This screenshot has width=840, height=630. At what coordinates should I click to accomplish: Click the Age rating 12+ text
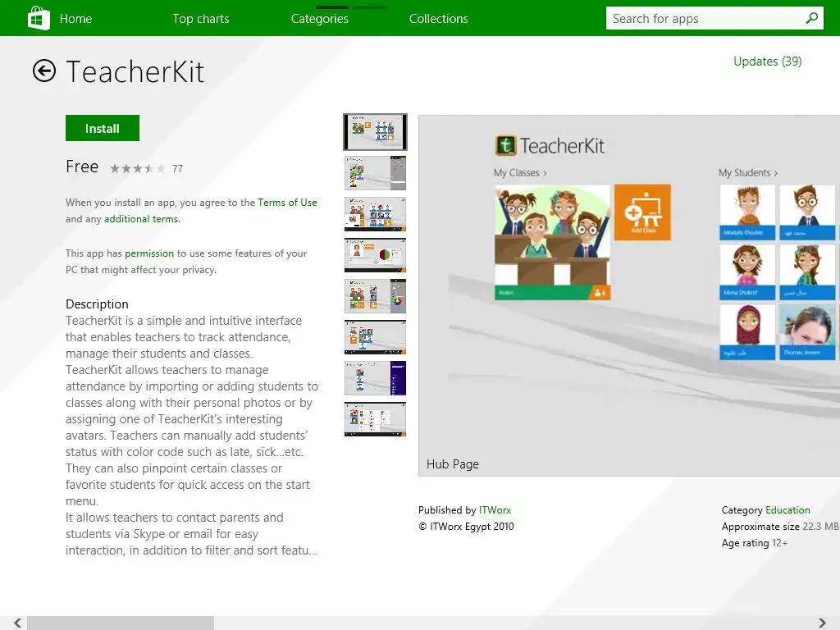click(x=755, y=543)
